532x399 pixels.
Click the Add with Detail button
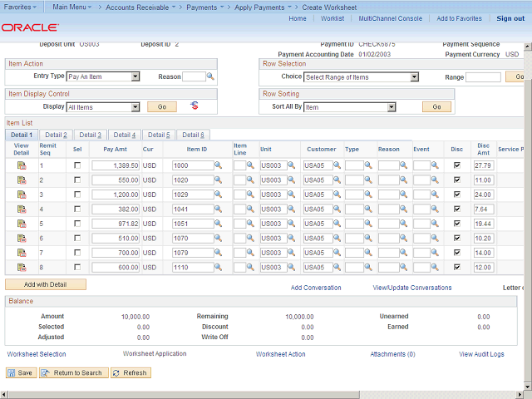pos(46,284)
